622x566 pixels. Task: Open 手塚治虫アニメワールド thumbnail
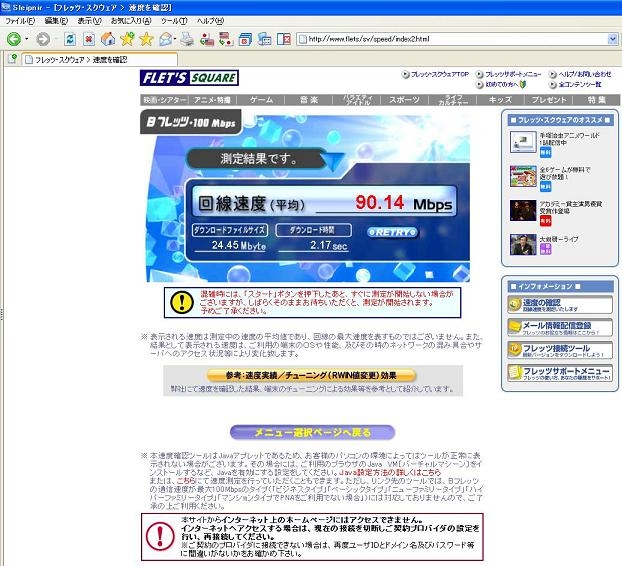[523, 142]
